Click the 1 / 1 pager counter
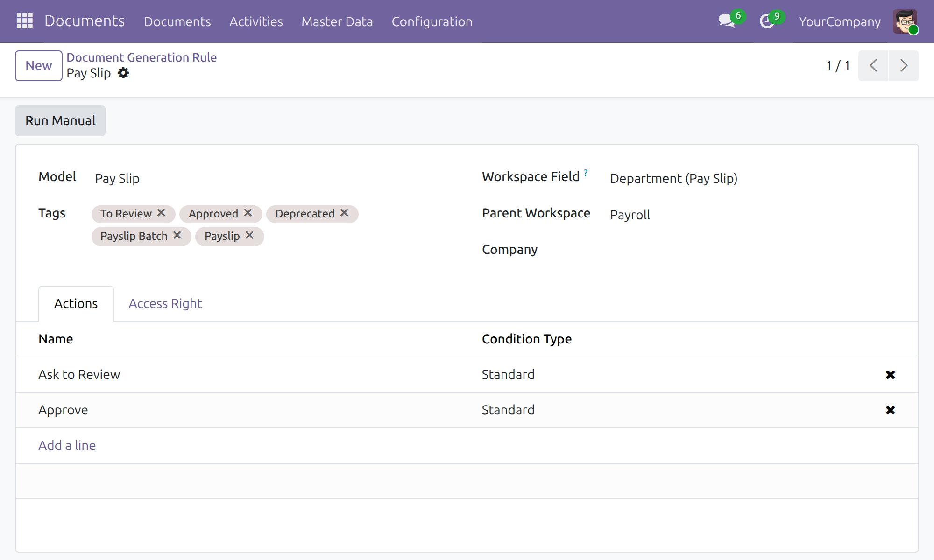Image resolution: width=934 pixels, height=560 pixels. tap(838, 66)
